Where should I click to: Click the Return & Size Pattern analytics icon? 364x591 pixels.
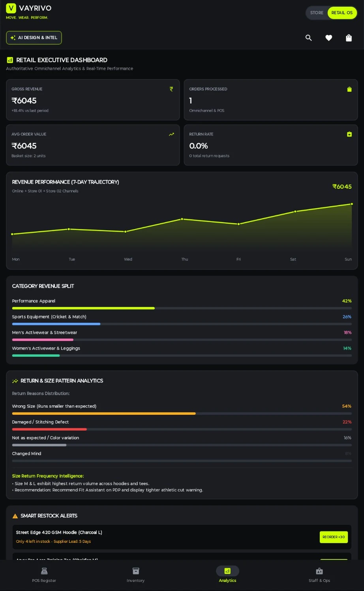point(15,381)
